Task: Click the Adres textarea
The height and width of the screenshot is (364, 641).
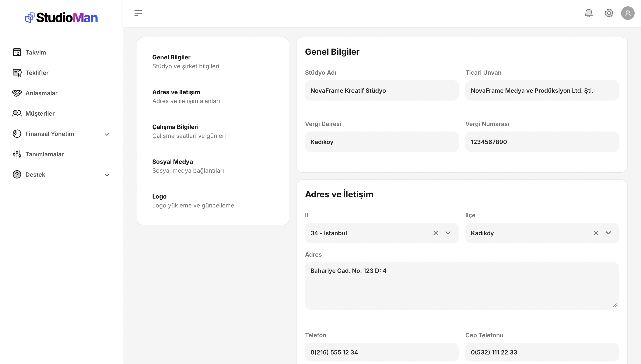Action: [462, 286]
